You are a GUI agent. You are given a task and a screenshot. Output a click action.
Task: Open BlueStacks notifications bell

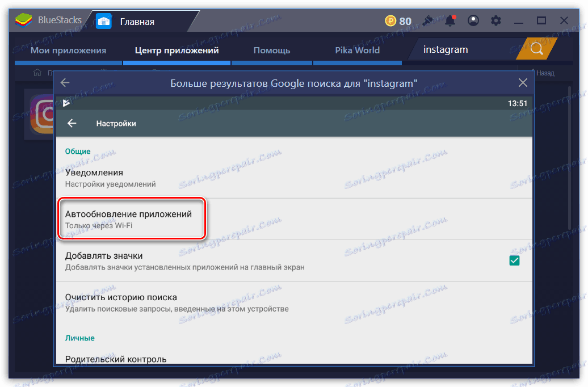point(450,20)
